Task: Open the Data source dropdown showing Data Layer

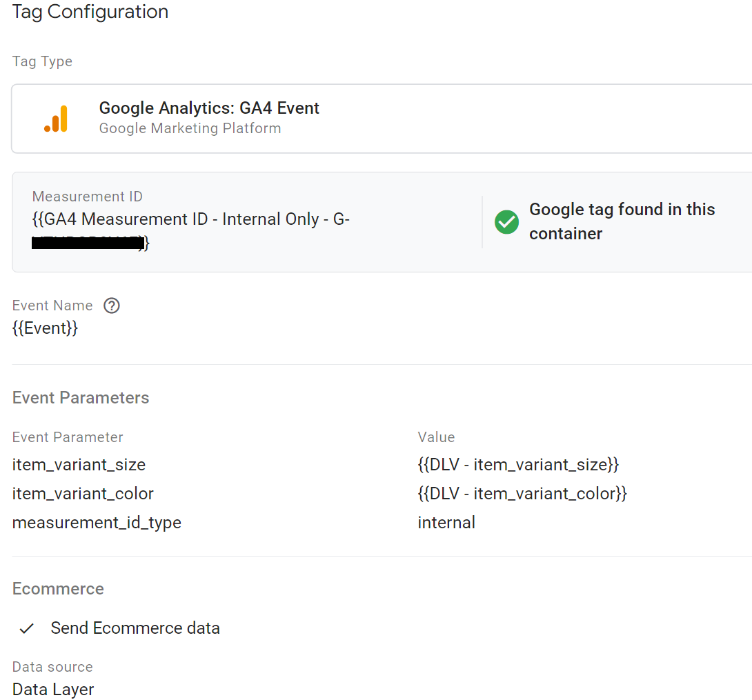Action: [x=53, y=689]
